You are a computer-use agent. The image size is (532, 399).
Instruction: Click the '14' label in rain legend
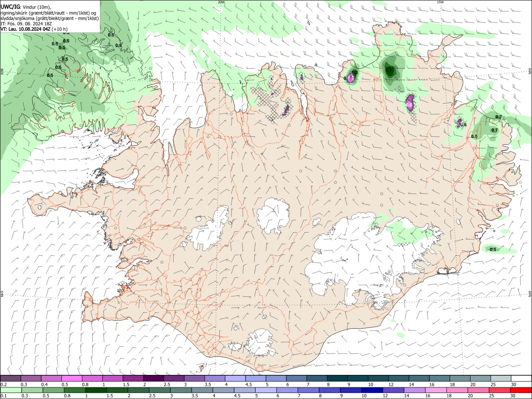coord(406,396)
